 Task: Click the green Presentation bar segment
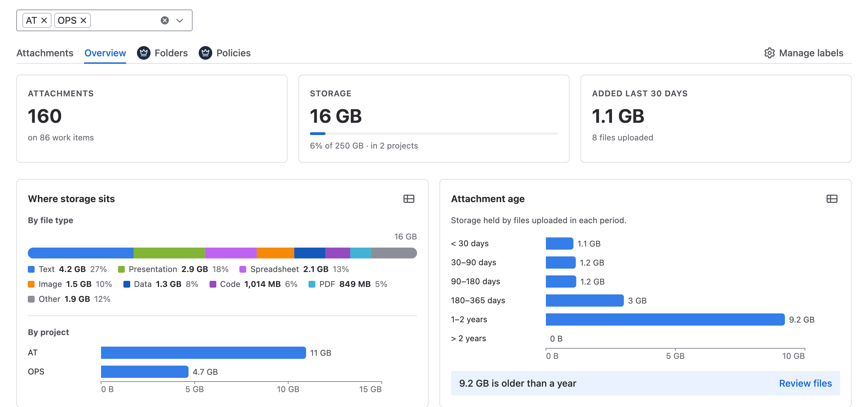tap(169, 253)
